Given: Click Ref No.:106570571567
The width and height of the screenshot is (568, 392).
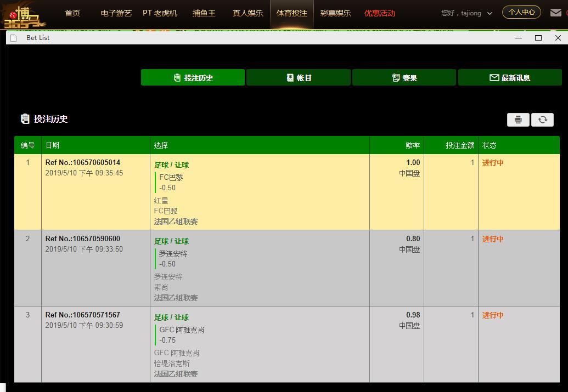Looking at the screenshot, I should pos(82,315).
